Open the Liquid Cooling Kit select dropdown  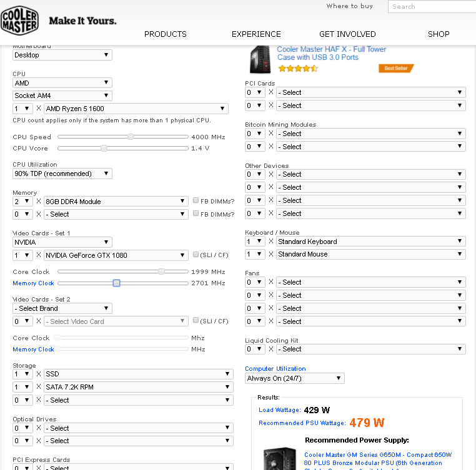tap(370, 349)
